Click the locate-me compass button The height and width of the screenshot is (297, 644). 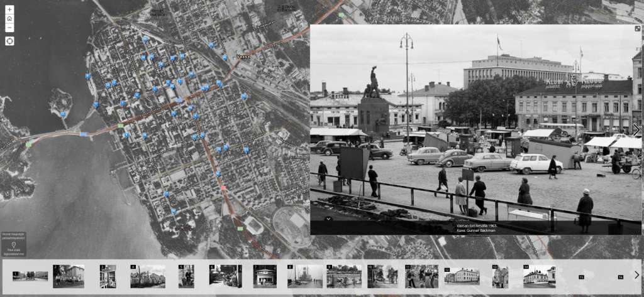[x=9, y=41]
